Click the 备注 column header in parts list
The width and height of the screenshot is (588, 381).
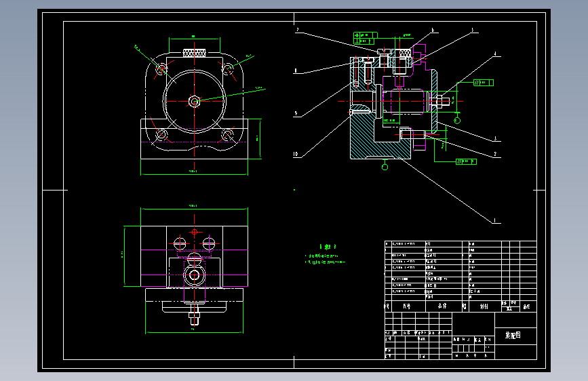[526, 306]
